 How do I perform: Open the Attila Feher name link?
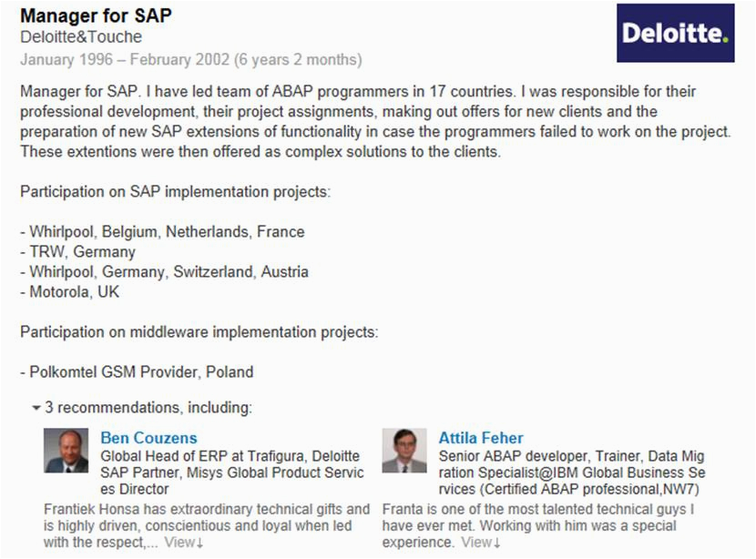click(481, 438)
